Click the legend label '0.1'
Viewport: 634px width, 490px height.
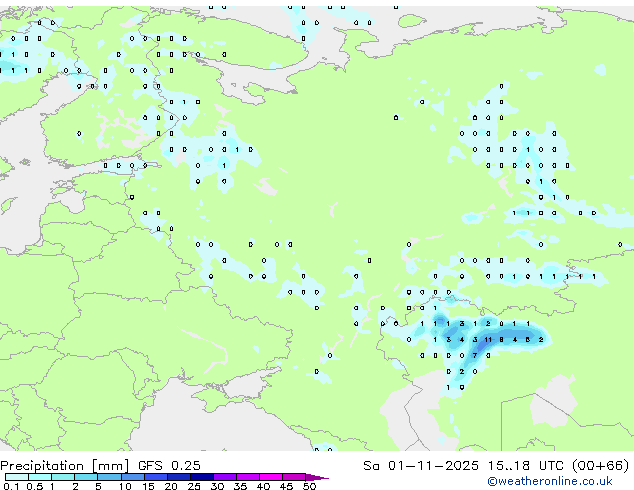(x=11, y=486)
